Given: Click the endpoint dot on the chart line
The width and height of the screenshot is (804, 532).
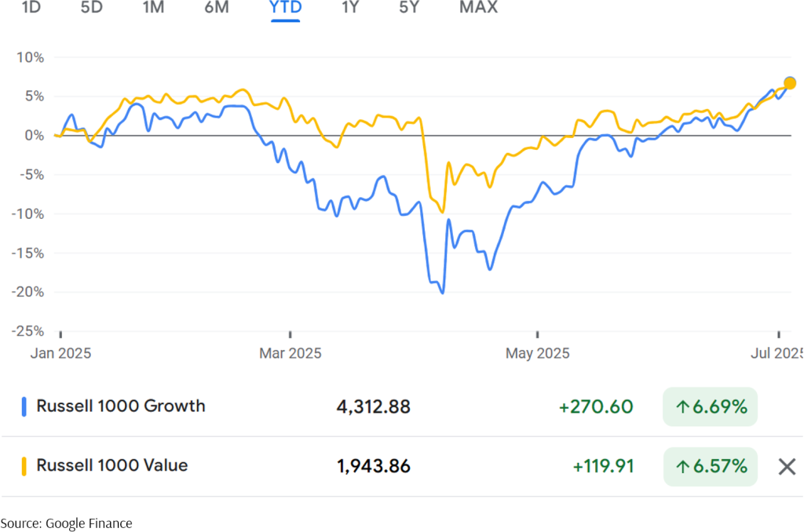Looking at the screenshot, I should 790,83.
